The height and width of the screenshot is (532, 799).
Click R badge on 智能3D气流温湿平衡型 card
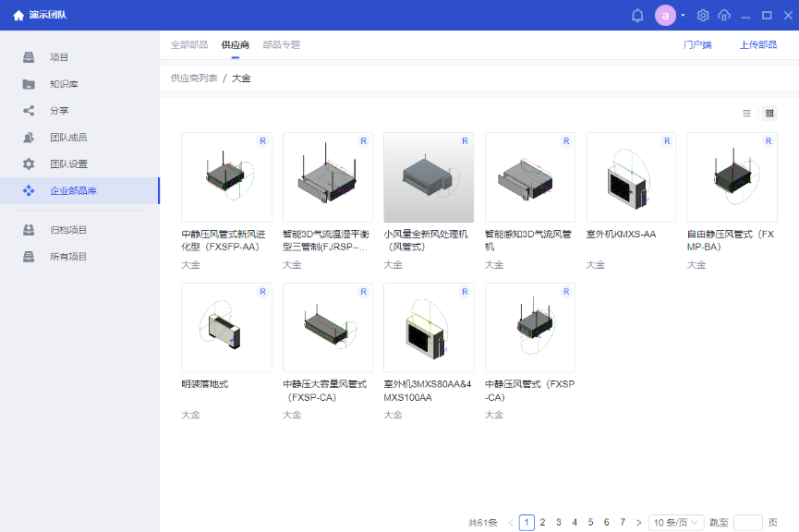pyautogui.click(x=363, y=141)
